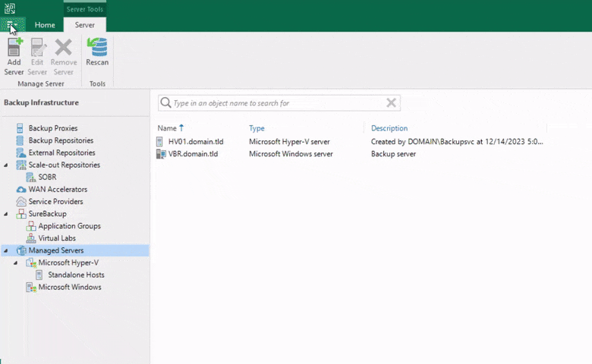This screenshot has width=592, height=364.
Task: Click the Service Providers icon
Action: (21, 202)
